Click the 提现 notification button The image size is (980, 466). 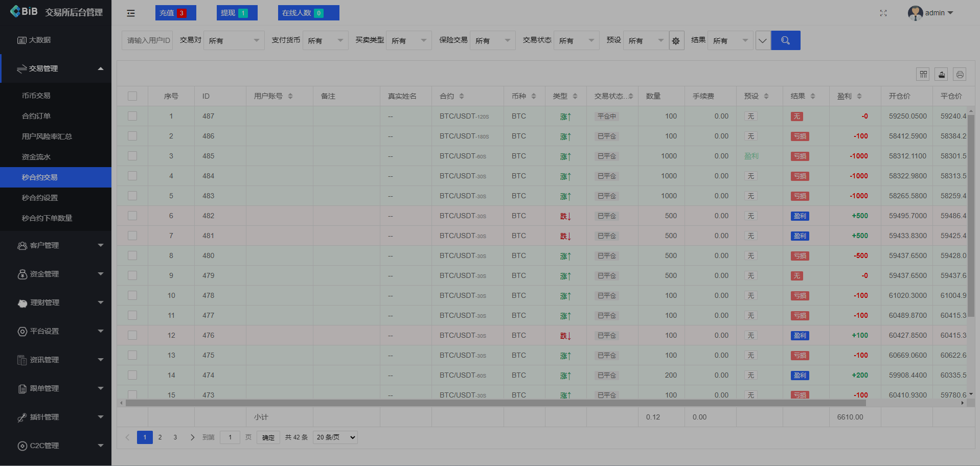237,13
